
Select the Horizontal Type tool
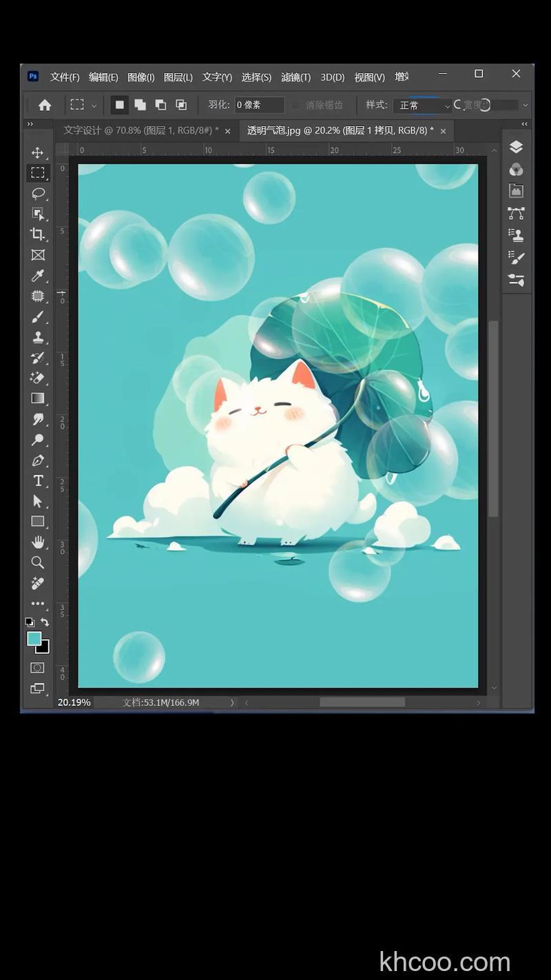[38, 480]
